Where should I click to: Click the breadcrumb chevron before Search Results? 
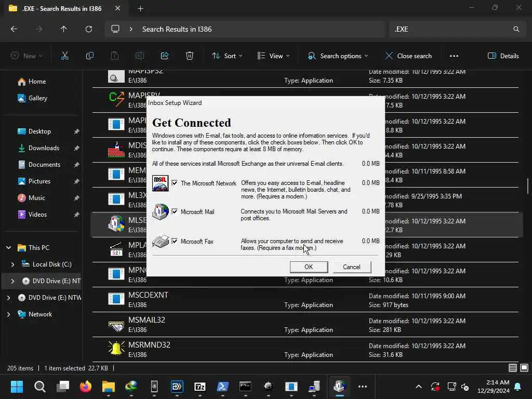click(130, 29)
